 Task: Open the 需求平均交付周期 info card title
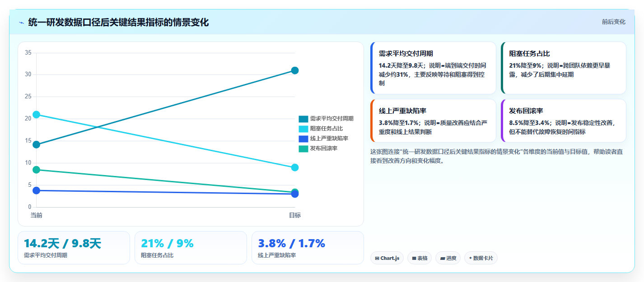tap(406, 53)
